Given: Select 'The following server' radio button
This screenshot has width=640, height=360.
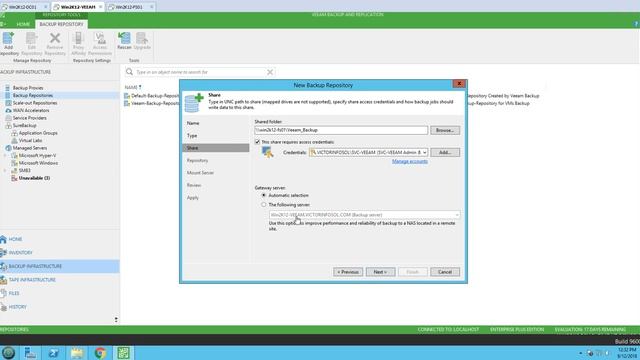Looking at the screenshot, I should (264, 204).
